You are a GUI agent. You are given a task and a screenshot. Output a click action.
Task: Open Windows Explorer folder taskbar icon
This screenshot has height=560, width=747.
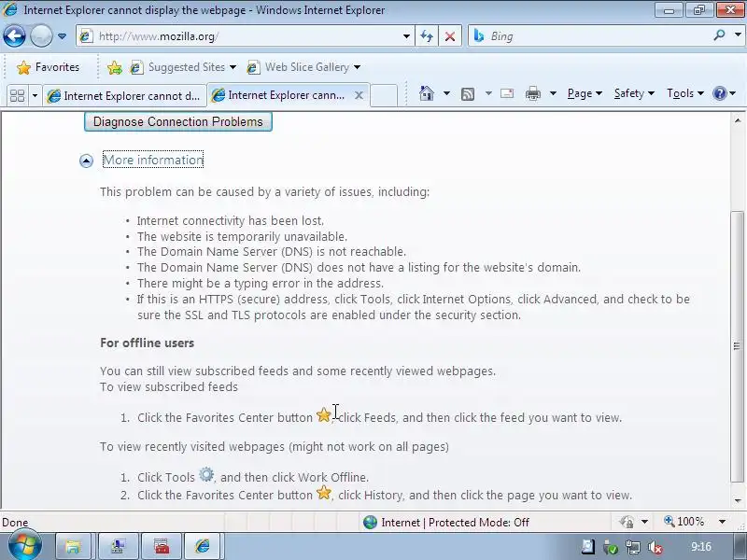tap(73, 546)
